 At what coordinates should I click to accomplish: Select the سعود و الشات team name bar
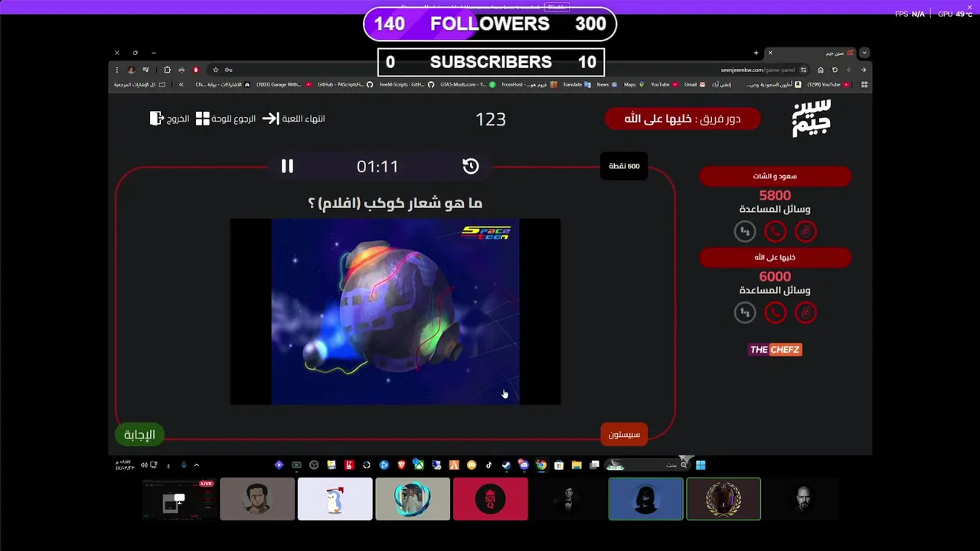(x=775, y=176)
